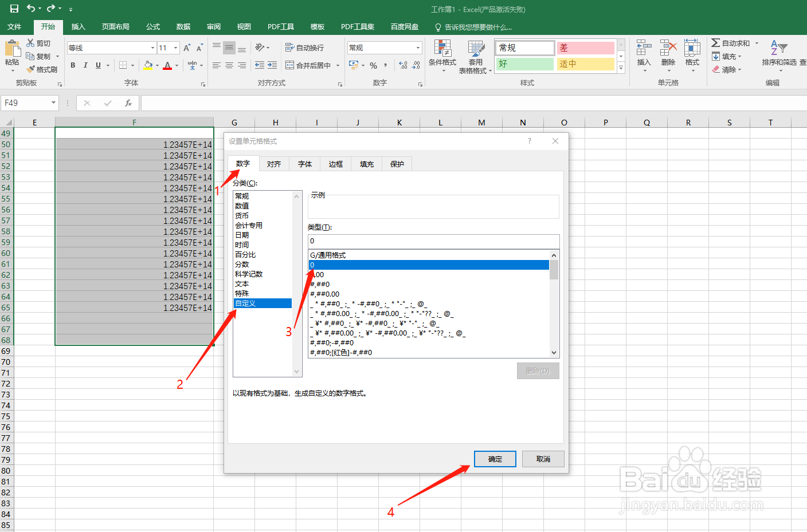The height and width of the screenshot is (532, 807).
Task: Apply Percent Style to selection
Action: tap(373, 66)
